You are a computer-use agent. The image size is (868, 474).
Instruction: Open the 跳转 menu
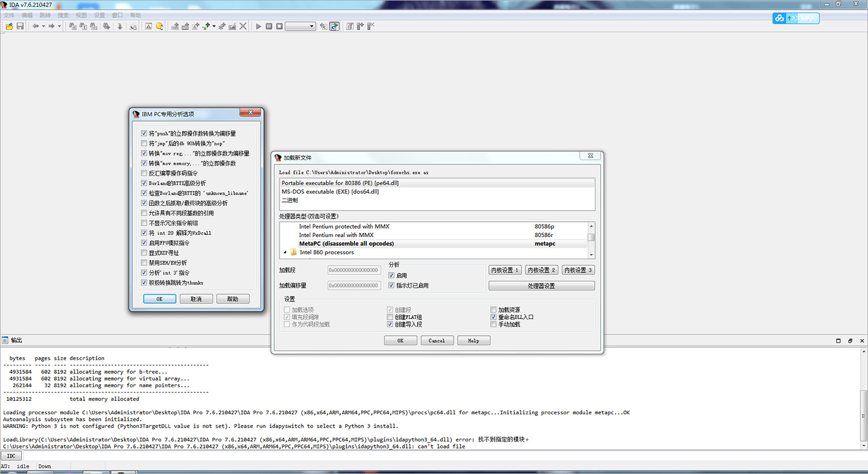45,15
